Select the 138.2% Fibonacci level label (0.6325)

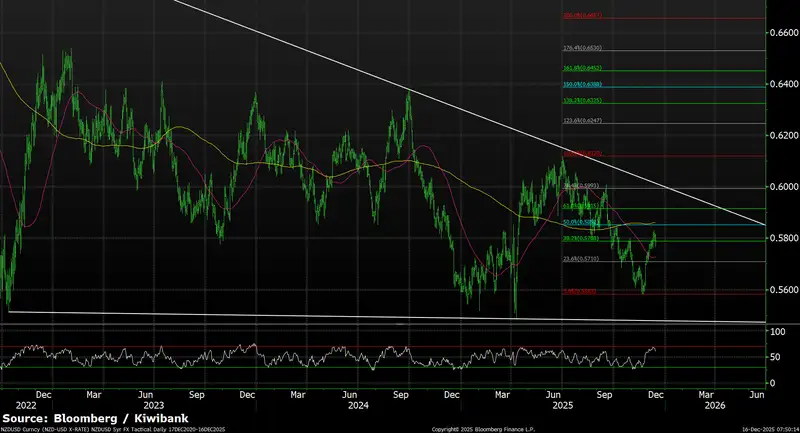click(x=582, y=100)
